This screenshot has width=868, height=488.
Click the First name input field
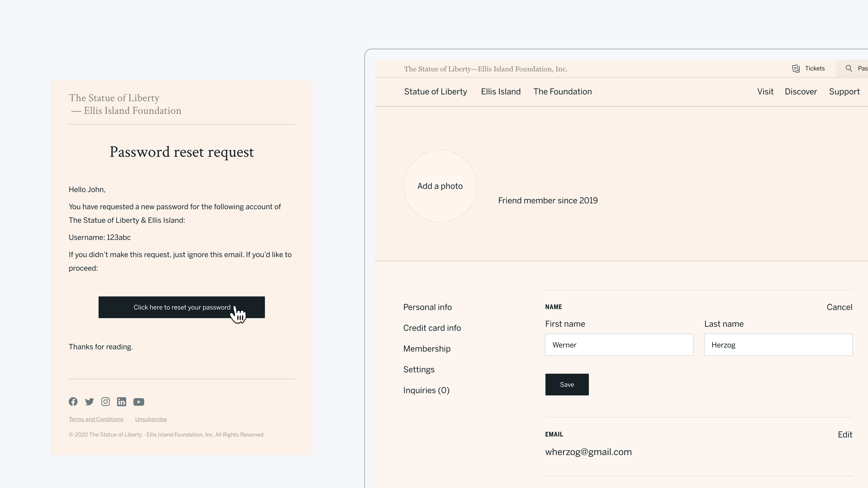coord(619,345)
